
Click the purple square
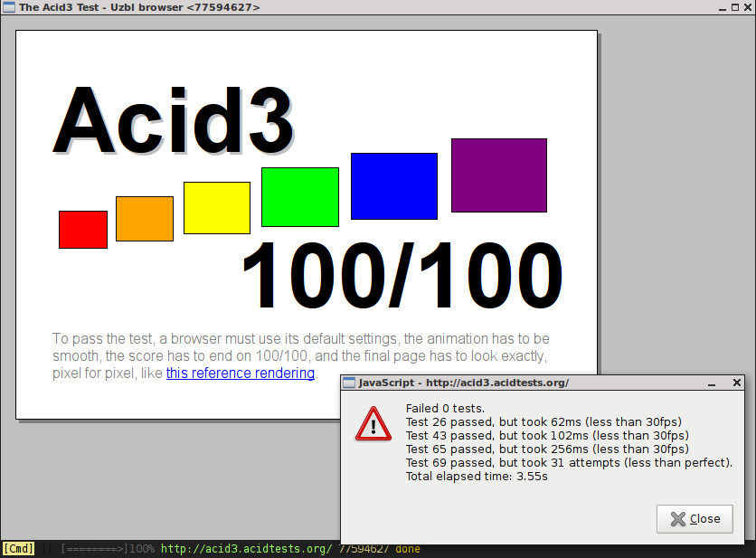point(499,175)
